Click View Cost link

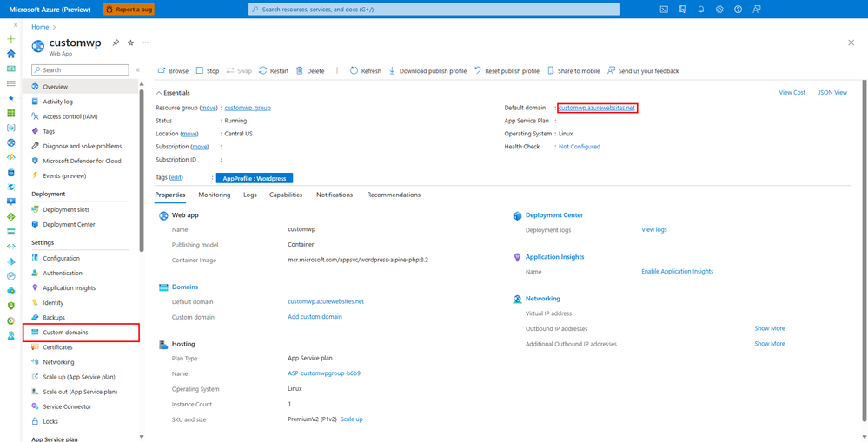[x=792, y=92]
